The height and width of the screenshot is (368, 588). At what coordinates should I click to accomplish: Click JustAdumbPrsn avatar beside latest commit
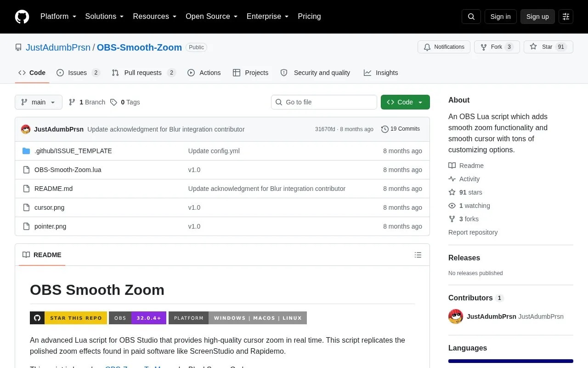pos(26,129)
